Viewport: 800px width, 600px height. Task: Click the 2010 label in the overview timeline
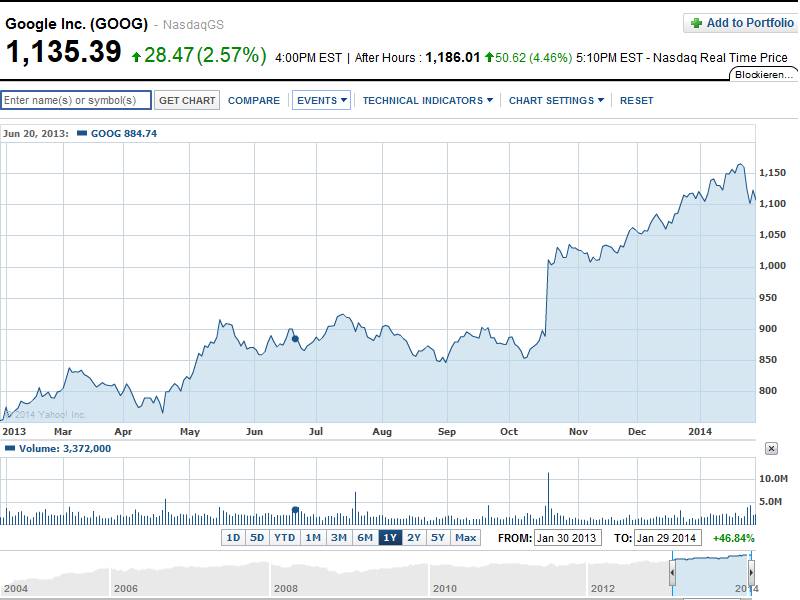(445, 588)
